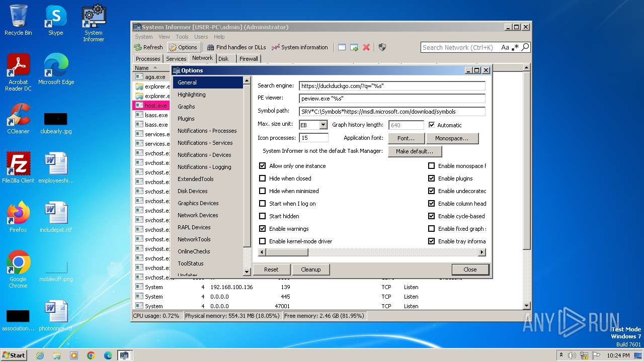Click the Search engine input field
The width and height of the screenshot is (644, 362).
pyautogui.click(x=392, y=86)
